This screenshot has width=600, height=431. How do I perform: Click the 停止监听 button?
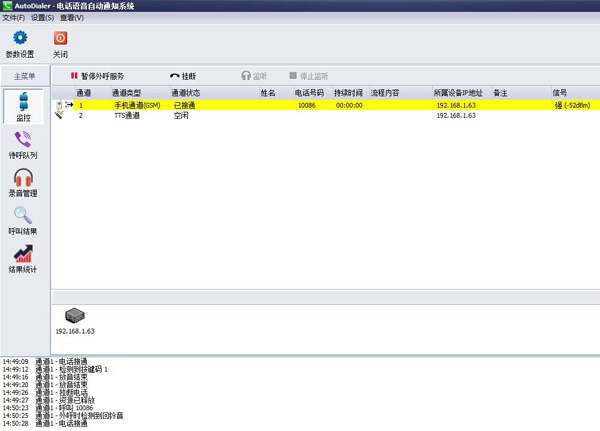(x=308, y=75)
